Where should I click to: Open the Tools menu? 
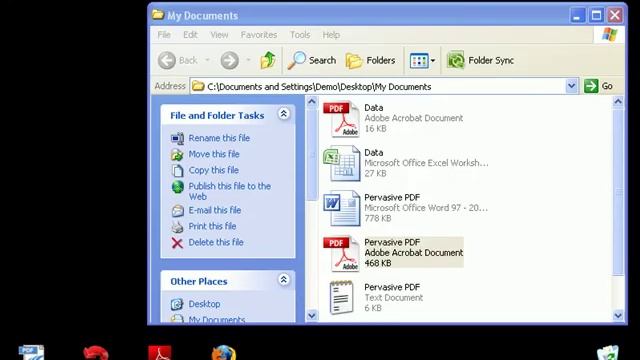coord(300,35)
